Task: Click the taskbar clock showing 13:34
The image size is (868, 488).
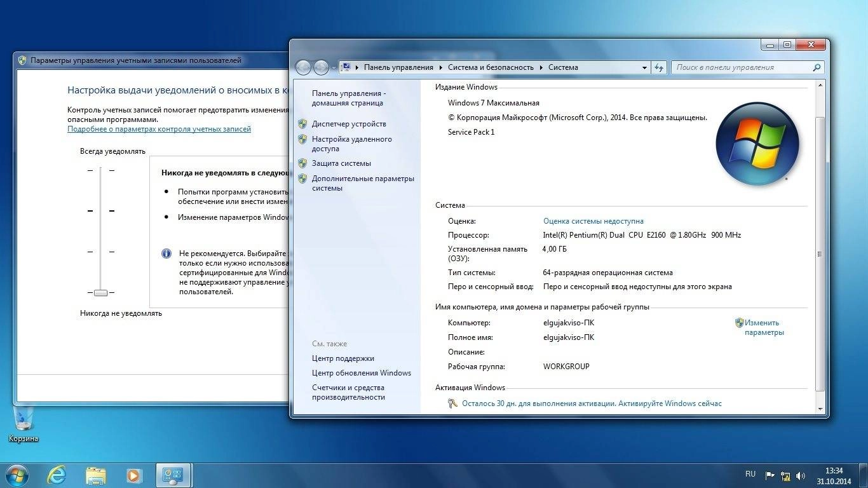Action: click(834, 476)
